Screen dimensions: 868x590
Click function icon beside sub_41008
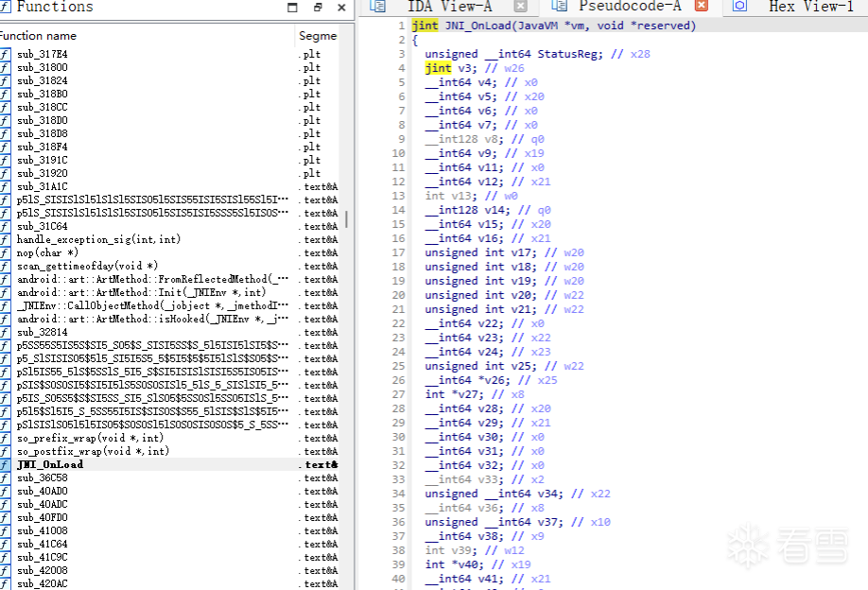[x=5, y=530]
